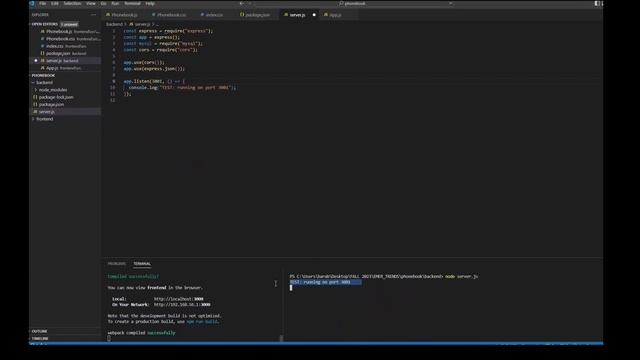Open package.json in backend folder tree

tap(51, 104)
